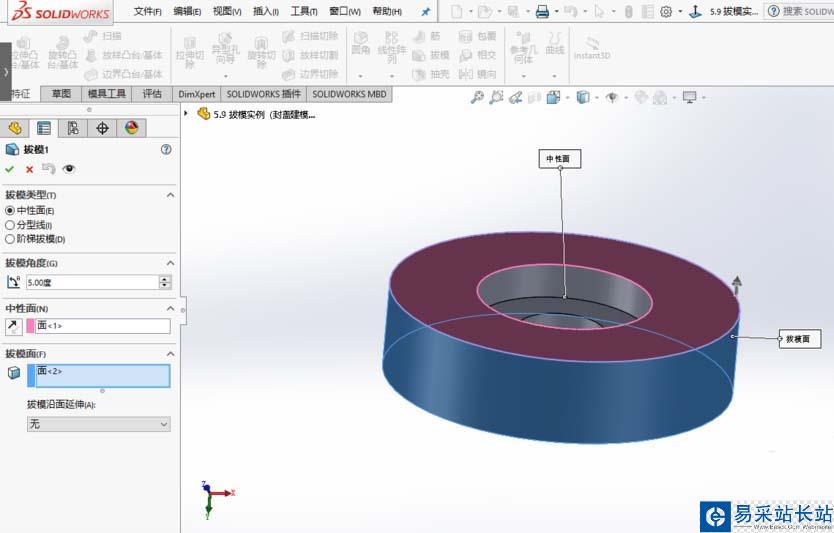
Task: Open the Options gear icon
Action: [665, 11]
